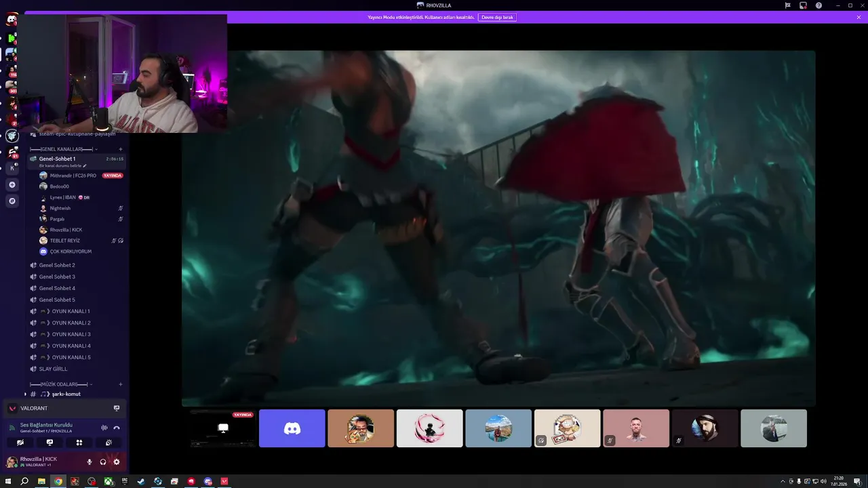The width and height of the screenshot is (868, 488).
Task: Open the soundboard button
Action: (108, 442)
